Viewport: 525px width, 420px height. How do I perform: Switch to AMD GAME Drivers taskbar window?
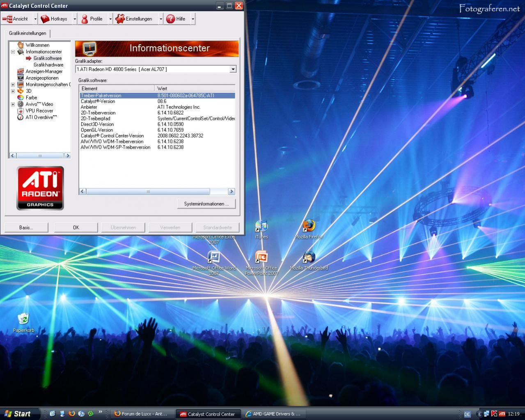point(274,414)
